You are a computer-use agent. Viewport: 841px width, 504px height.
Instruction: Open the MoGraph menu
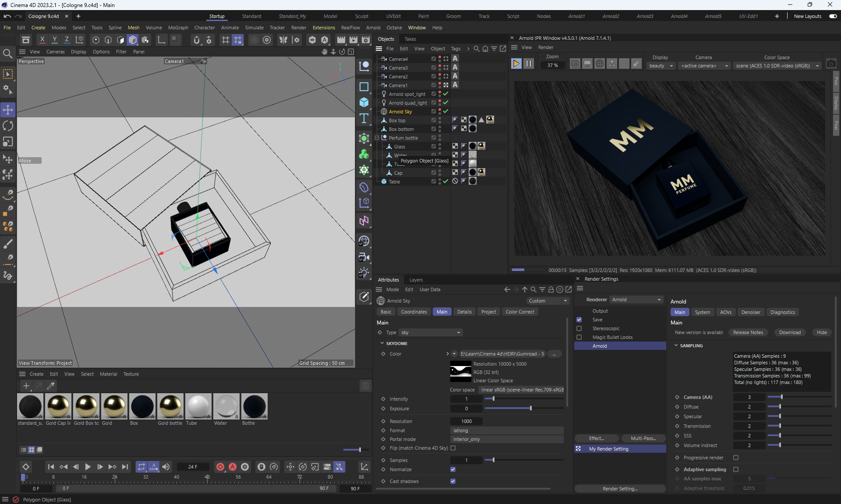[178, 28]
